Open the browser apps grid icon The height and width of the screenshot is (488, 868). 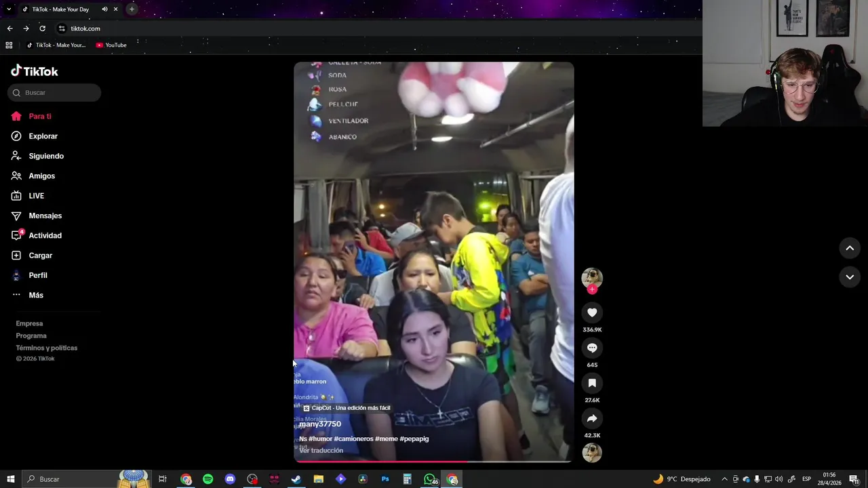coord(9,45)
